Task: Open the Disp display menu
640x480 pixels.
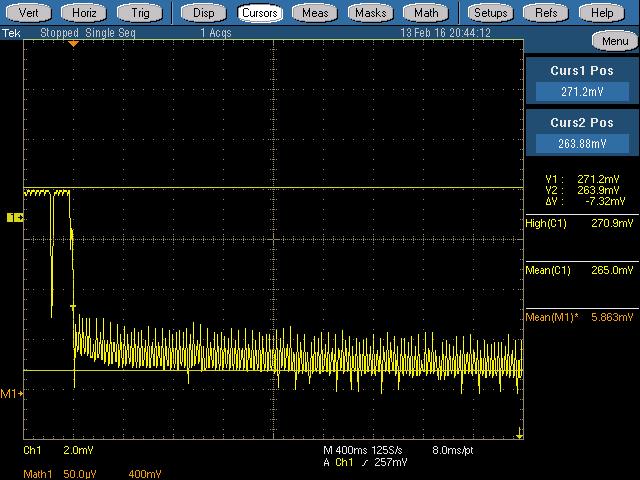Action: (x=203, y=13)
